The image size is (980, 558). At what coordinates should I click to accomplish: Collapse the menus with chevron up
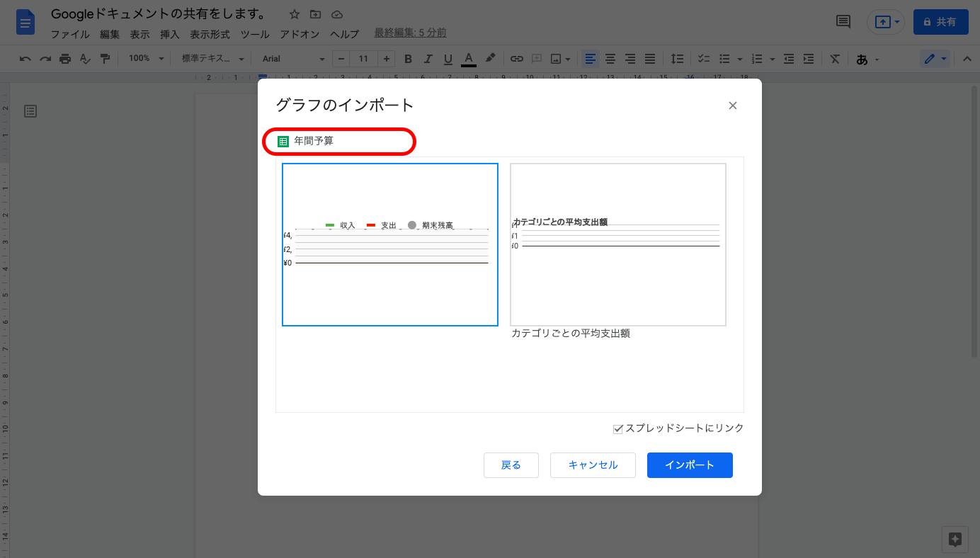(x=967, y=59)
